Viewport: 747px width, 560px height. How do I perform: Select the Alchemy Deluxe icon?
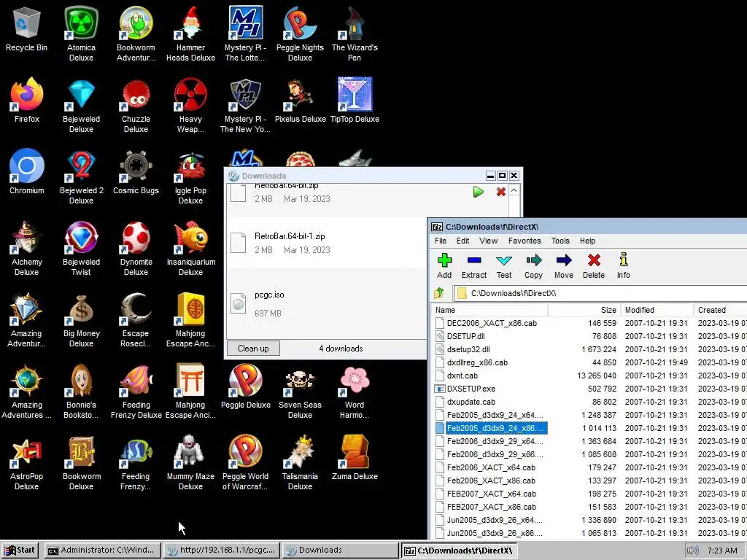27,248
